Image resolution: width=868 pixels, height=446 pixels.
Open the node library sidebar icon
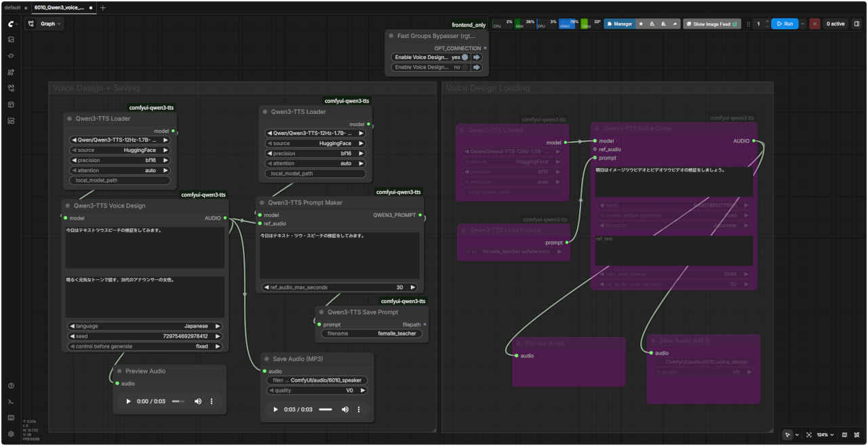[x=11, y=56]
